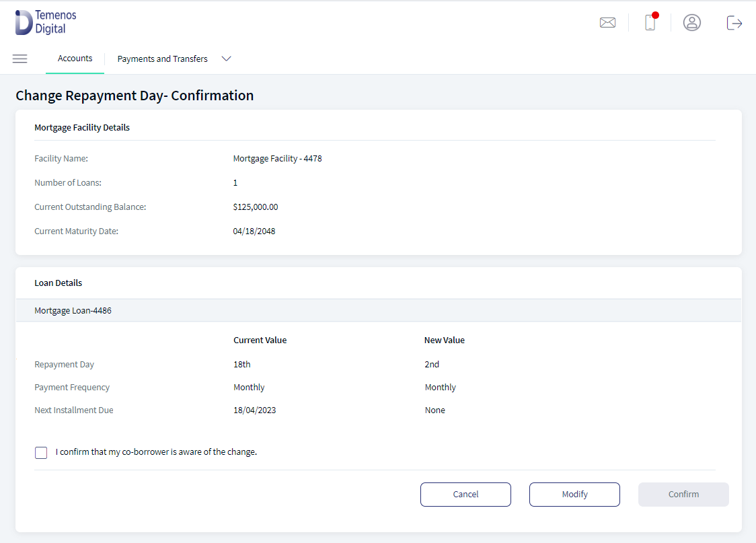Click the current Monthly payment frequency
The height and width of the screenshot is (543, 756).
coord(249,388)
